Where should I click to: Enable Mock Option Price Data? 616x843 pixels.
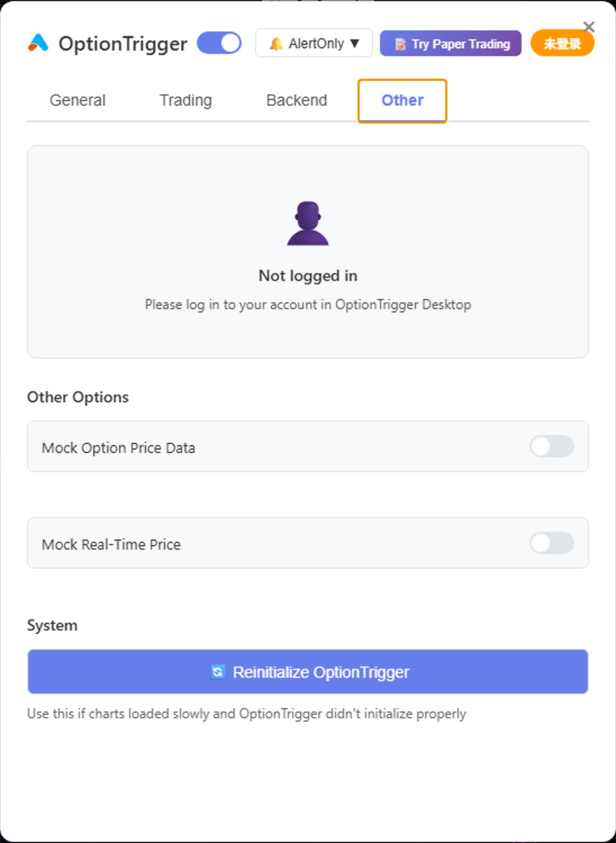(552, 447)
